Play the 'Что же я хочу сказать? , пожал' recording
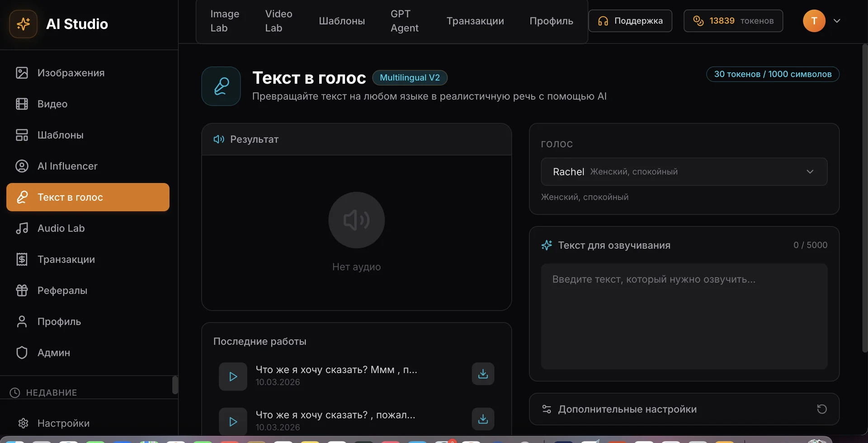This screenshot has height=443, width=868. (233, 421)
